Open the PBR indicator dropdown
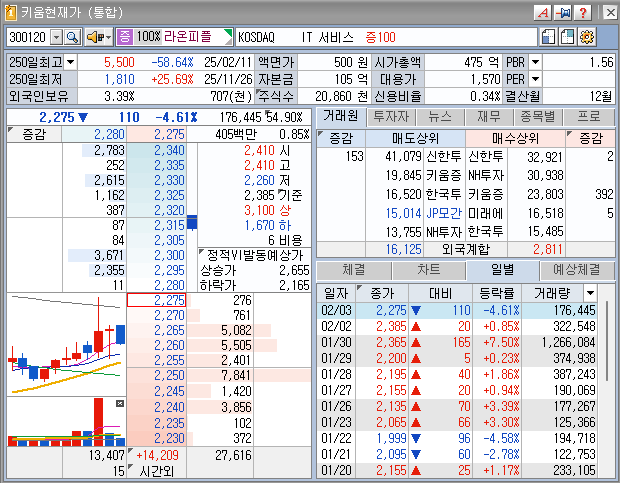The width and height of the screenshot is (620, 483). click(535, 62)
